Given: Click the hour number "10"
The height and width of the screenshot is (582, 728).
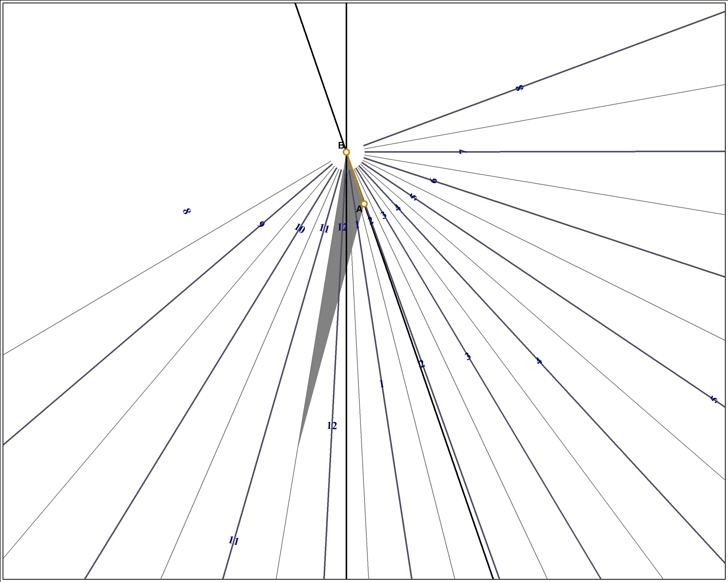Looking at the screenshot, I should (x=299, y=228).
